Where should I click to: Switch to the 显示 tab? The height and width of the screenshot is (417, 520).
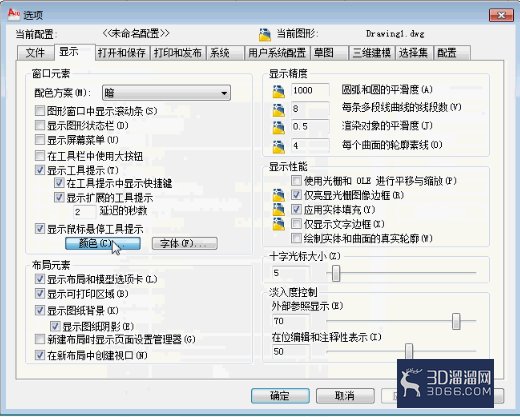point(75,52)
